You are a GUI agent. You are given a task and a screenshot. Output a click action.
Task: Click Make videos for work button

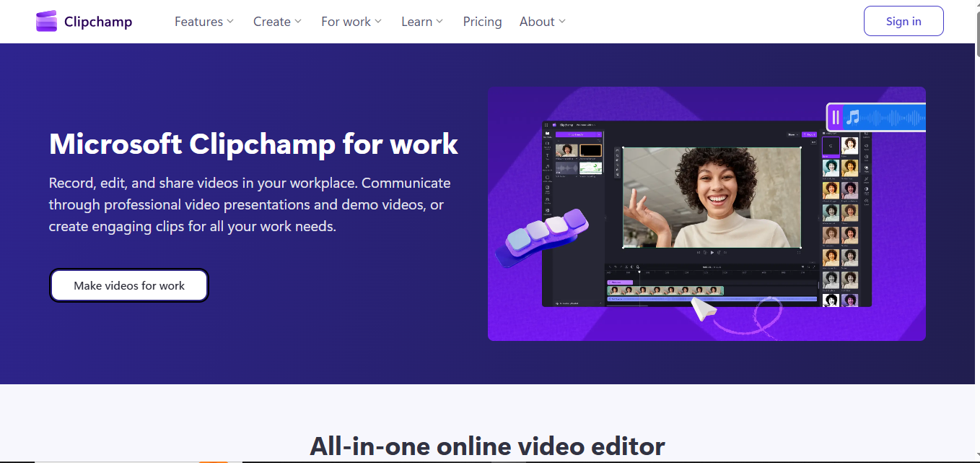(x=129, y=285)
